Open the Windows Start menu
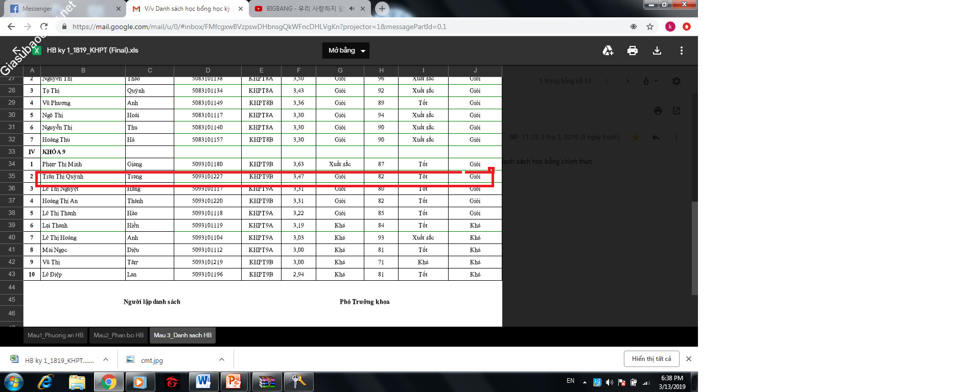 14,381
